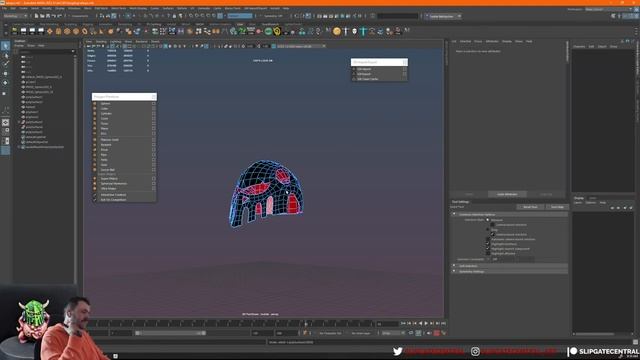Expand the first polySurface group in Outliner
The image size is (640, 360).
coord(19,122)
